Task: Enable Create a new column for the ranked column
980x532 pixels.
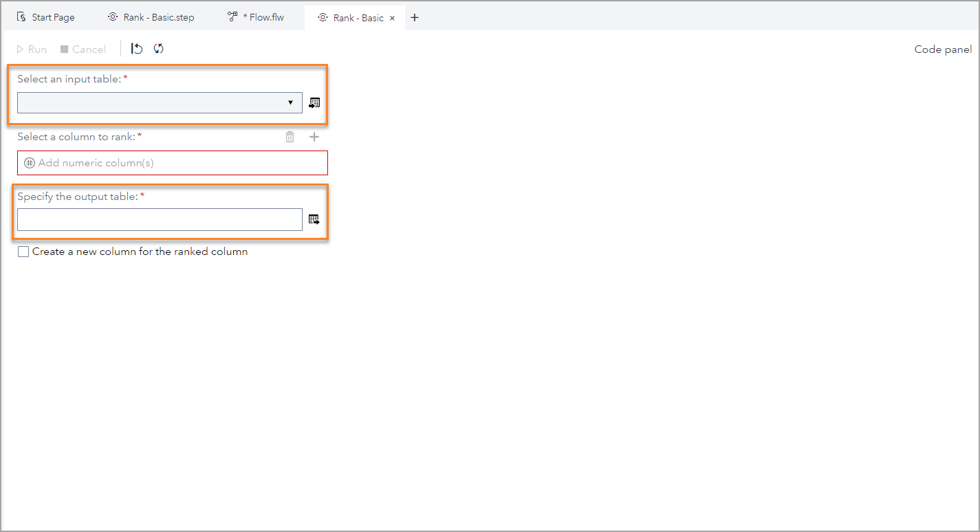Action: pyautogui.click(x=23, y=251)
